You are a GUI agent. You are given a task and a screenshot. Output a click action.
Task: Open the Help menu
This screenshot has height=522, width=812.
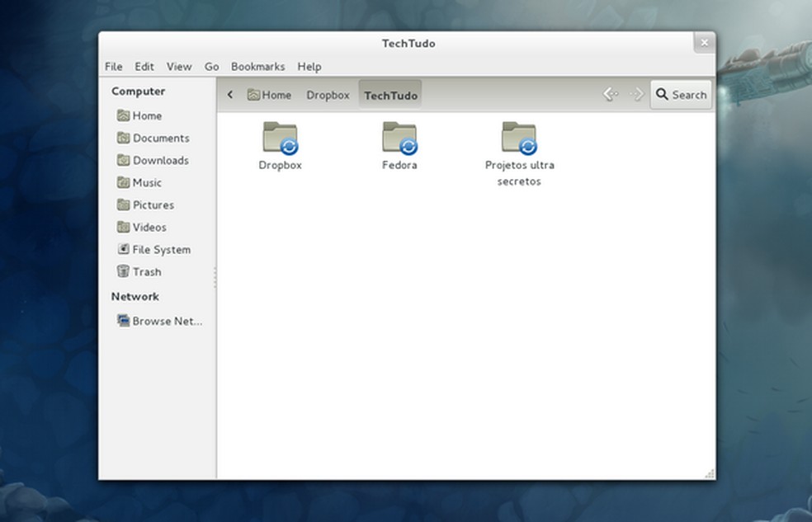pos(309,67)
